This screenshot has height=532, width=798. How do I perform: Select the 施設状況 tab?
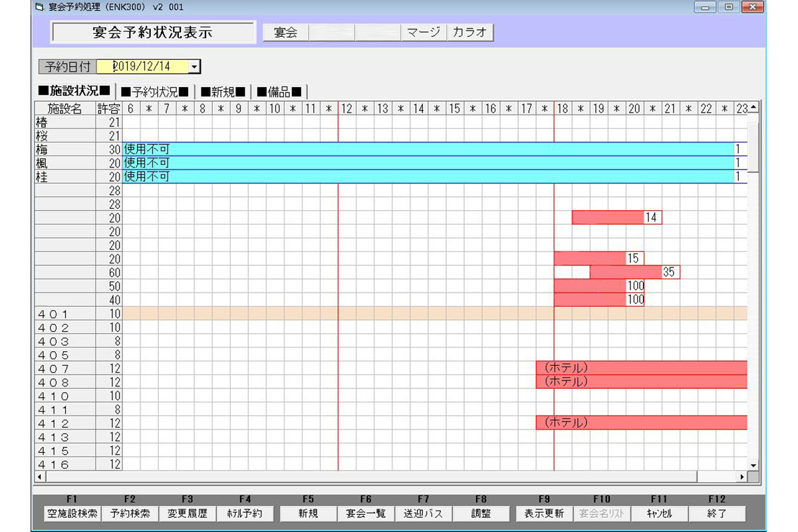74,91
